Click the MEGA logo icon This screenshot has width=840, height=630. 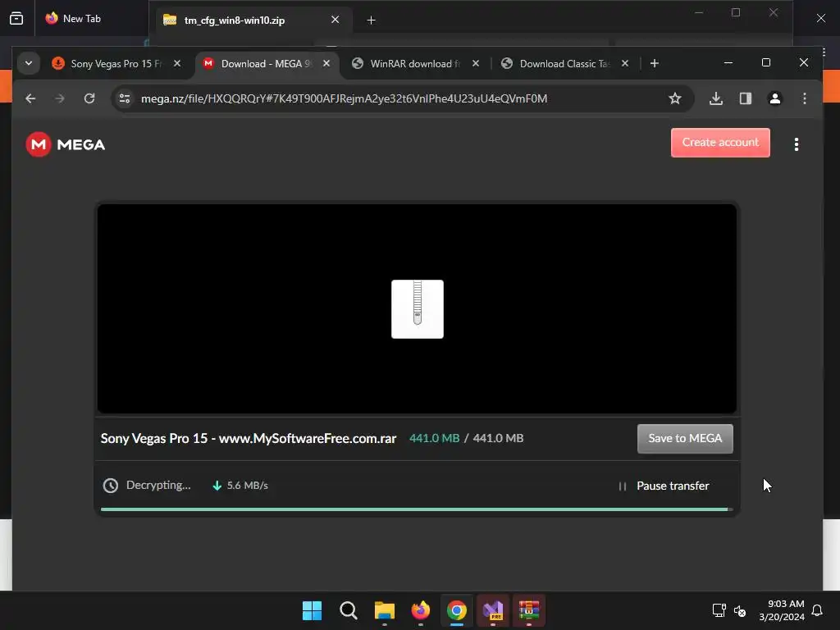pyautogui.click(x=39, y=144)
